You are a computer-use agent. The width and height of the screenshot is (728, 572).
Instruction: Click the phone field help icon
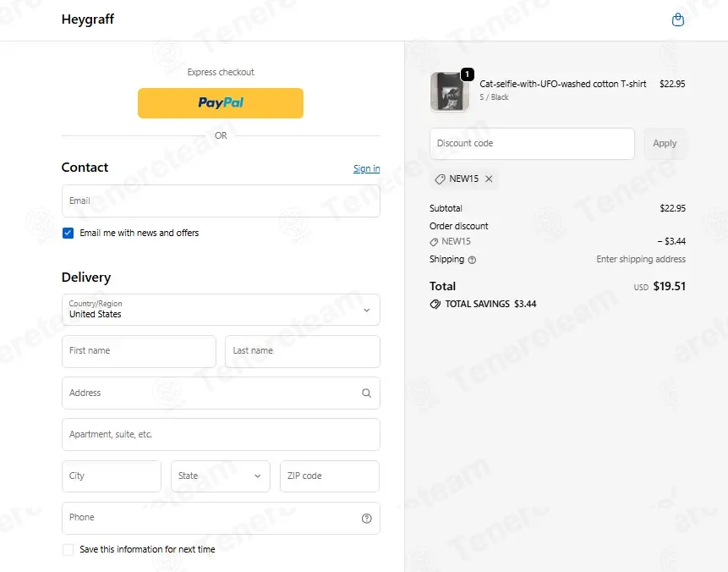366,519
